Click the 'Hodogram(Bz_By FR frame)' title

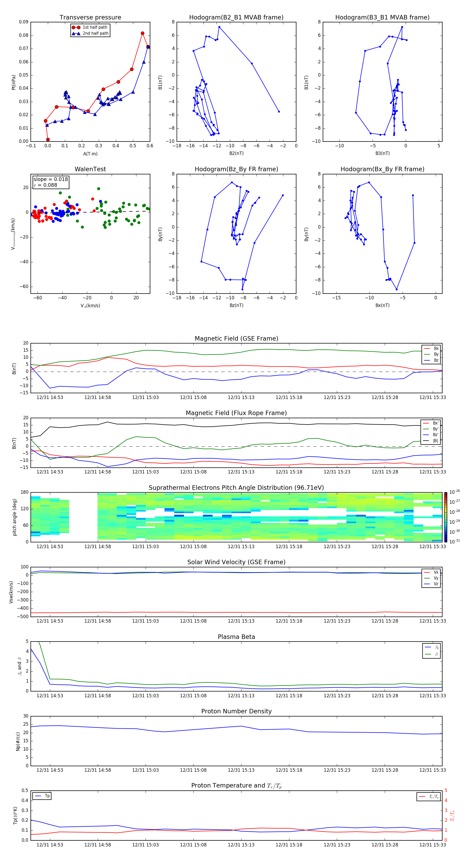[x=236, y=169]
